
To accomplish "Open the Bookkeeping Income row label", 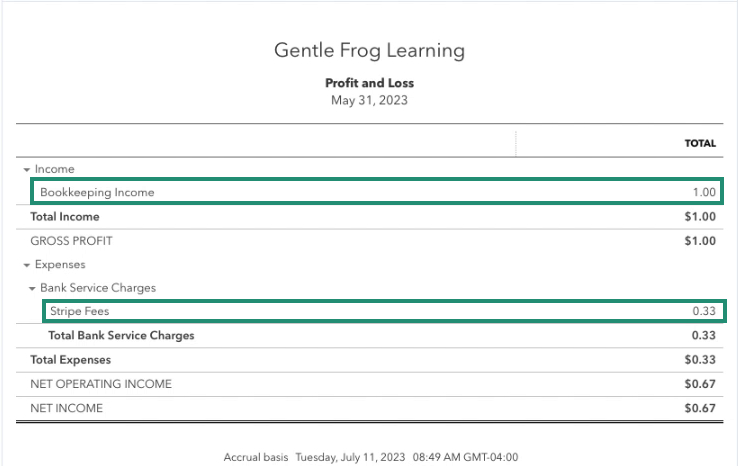I will [97, 192].
